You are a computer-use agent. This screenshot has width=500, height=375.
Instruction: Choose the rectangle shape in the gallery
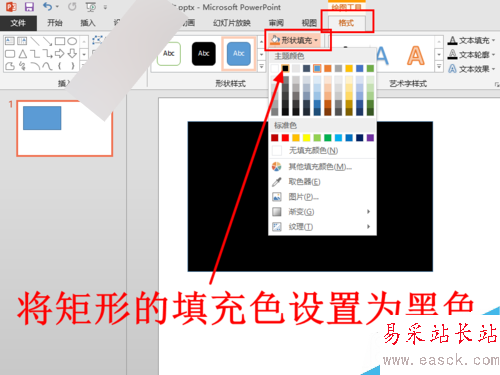[60, 41]
